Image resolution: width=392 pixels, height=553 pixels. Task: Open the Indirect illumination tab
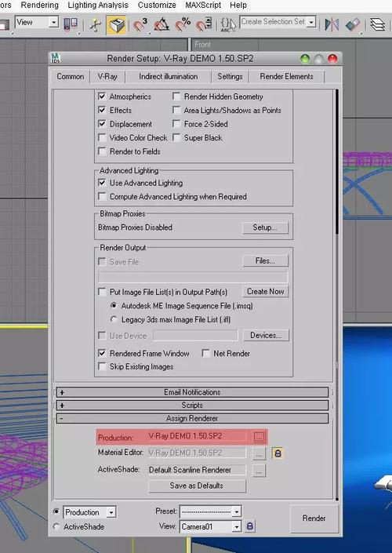pyautogui.click(x=168, y=77)
